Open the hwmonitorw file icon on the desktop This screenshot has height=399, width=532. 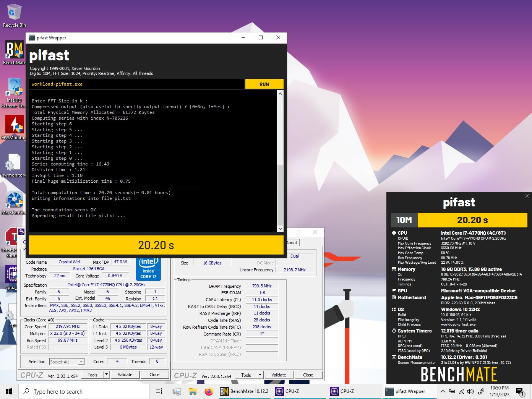(14, 165)
